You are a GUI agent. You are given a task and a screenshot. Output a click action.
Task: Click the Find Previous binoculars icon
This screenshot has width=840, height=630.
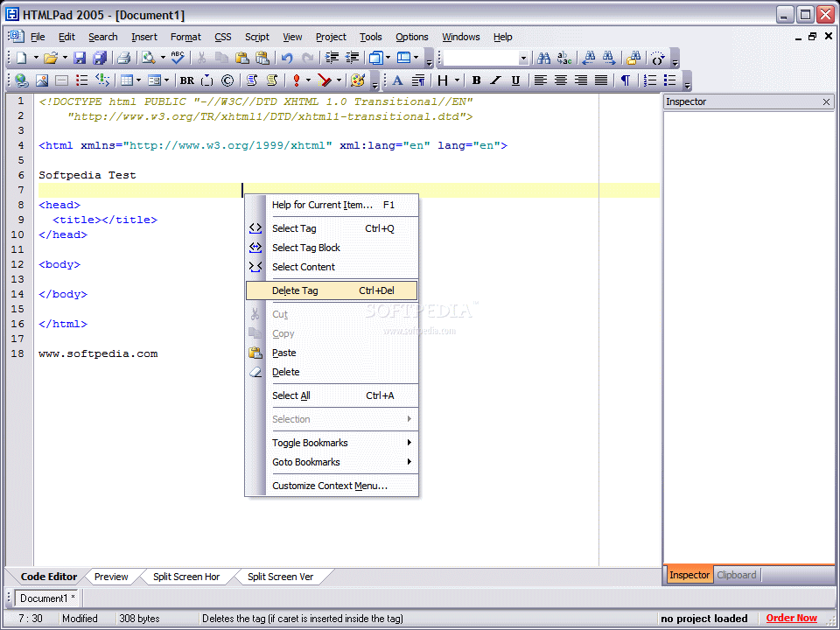(589, 58)
